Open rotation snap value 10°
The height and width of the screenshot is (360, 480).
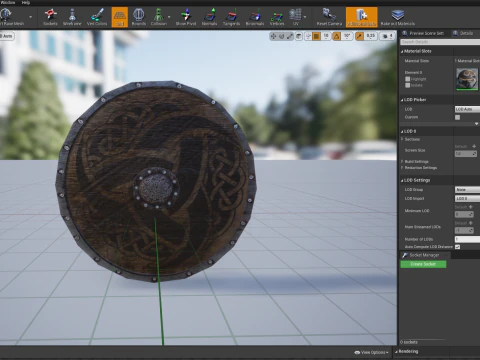347,36
